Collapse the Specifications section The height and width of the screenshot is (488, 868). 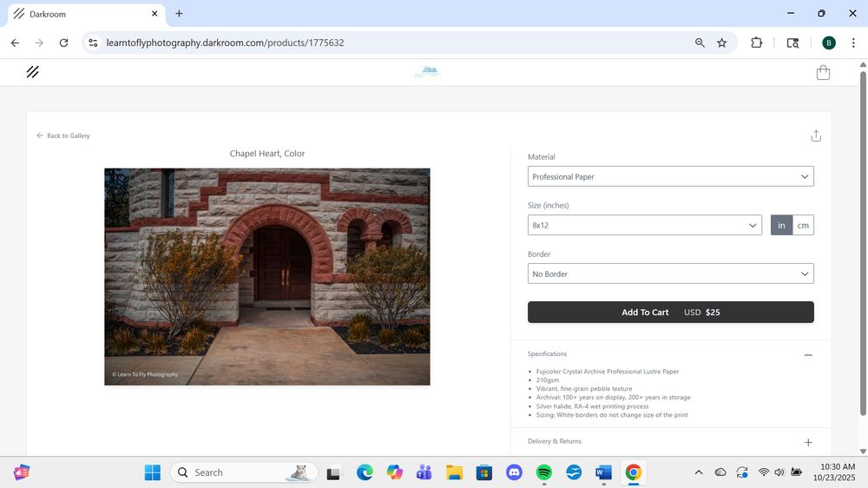tap(807, 354)
